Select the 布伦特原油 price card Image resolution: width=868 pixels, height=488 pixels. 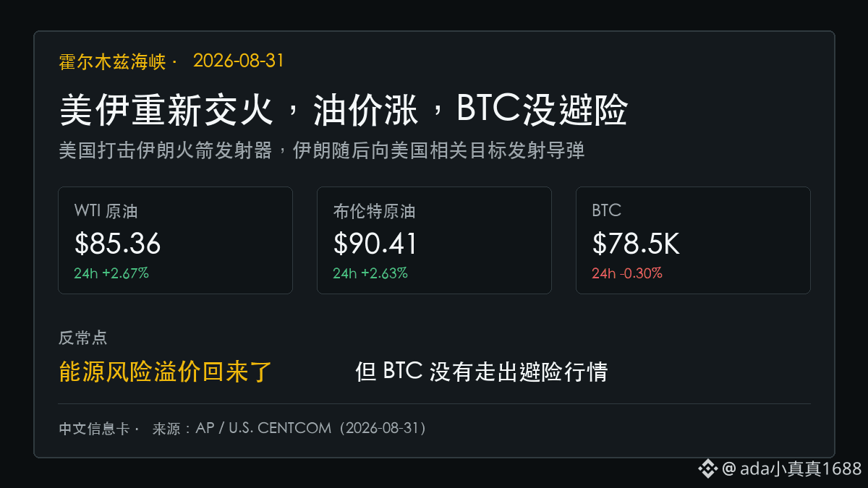coord(434,240)
